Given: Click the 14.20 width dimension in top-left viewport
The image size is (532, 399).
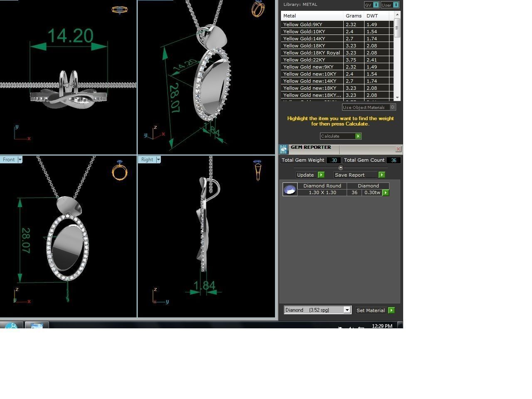Looking at the screenshot, I should tap(70, 36).
